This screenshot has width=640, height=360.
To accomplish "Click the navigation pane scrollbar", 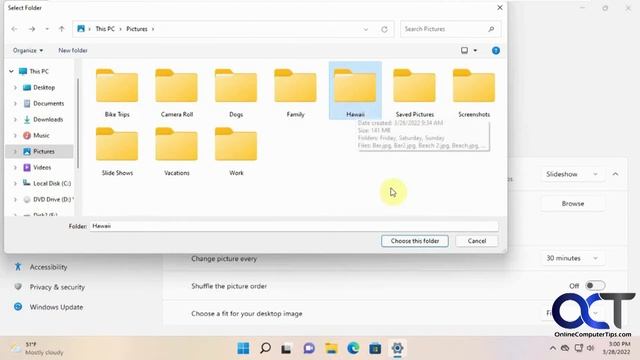I will 78,122.
